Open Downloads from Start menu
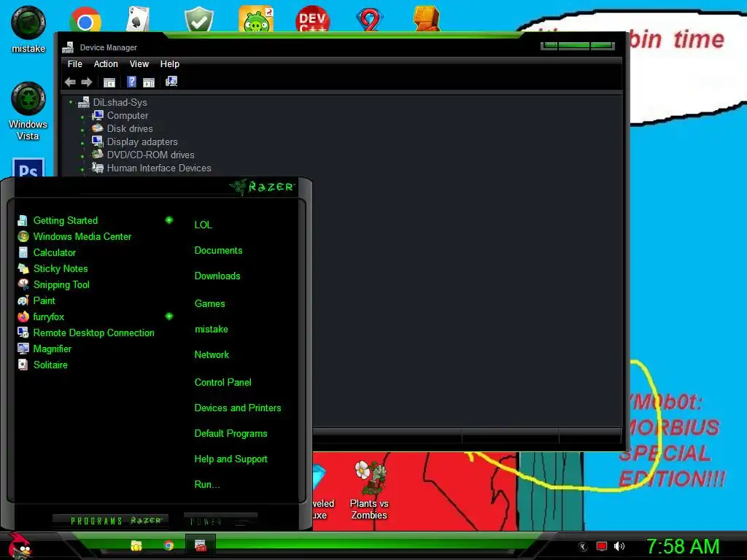The image size is (747, 560). pyautogui.click(x=217, y=276)
